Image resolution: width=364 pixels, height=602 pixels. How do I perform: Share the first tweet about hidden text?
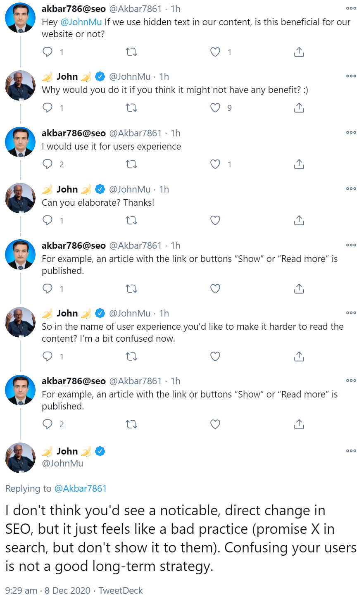299,52
